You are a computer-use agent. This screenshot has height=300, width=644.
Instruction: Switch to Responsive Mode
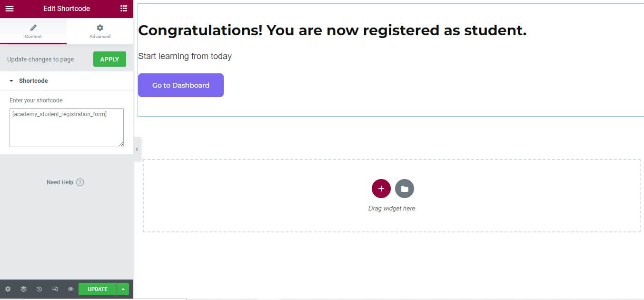(55, 289)
